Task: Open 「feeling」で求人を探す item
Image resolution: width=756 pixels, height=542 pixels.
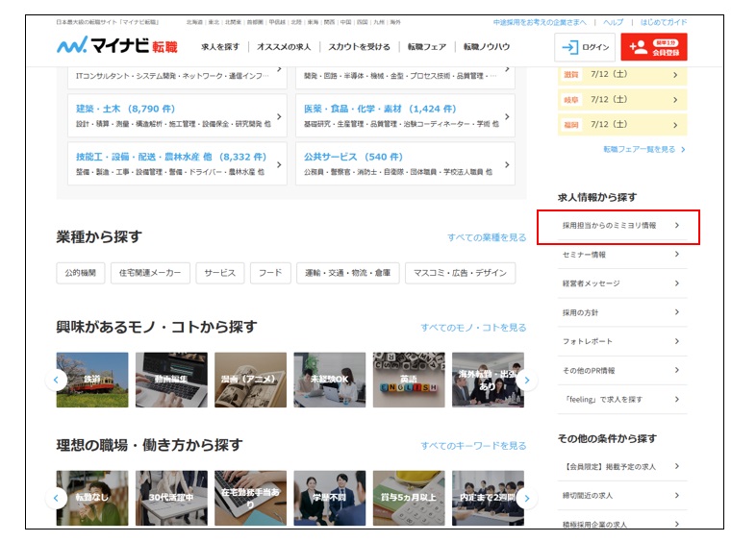Action: click(x=622, y=400)
